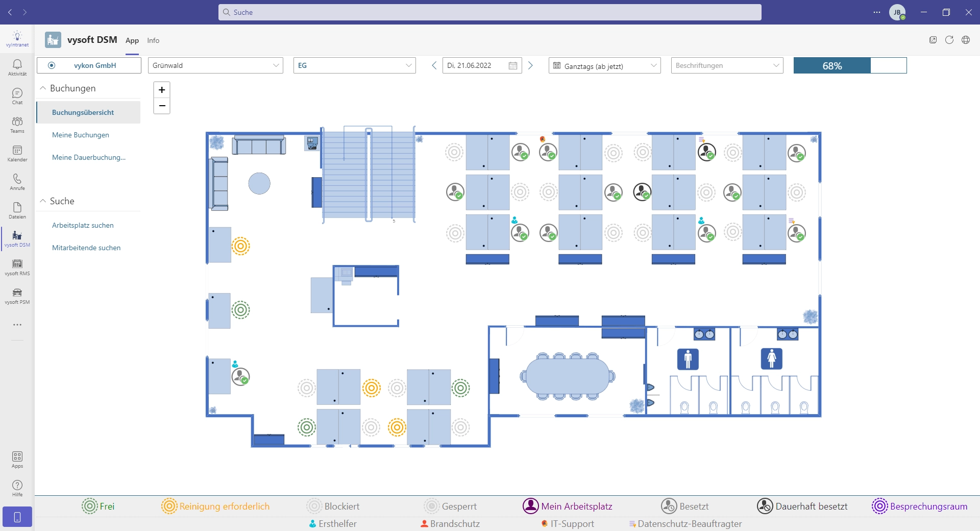
Task: Click the reload tab icon
Action: (949, 40)
